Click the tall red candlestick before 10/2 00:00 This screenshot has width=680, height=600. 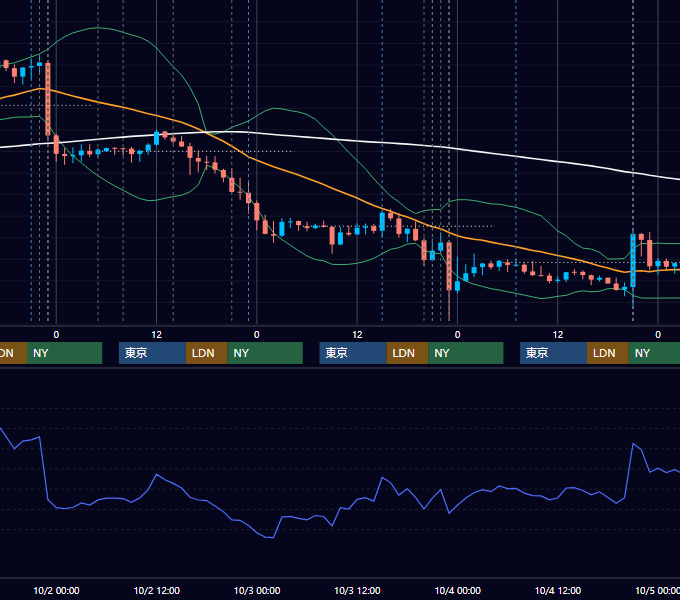point(48,100)
